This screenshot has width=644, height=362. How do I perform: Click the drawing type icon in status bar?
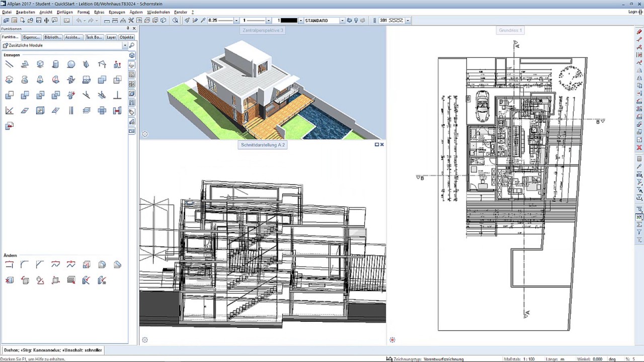[x=389, y=359]
